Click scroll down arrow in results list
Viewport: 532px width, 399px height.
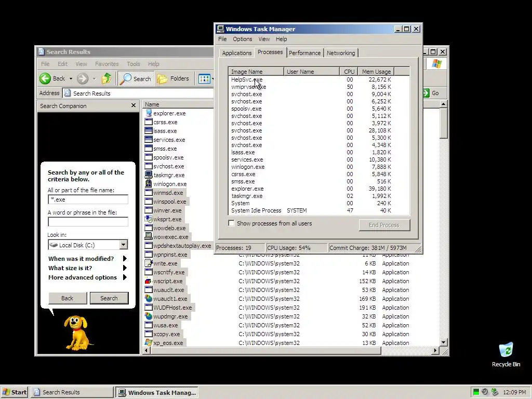[443, 342]
